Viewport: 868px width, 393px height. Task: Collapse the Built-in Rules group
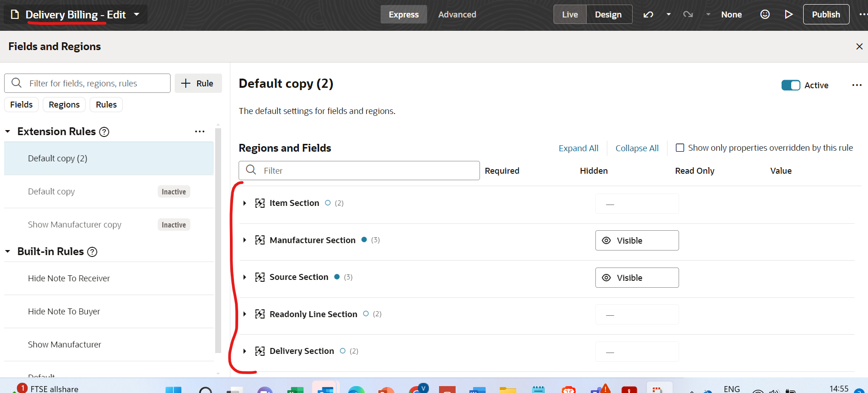(x=8, y=251)
